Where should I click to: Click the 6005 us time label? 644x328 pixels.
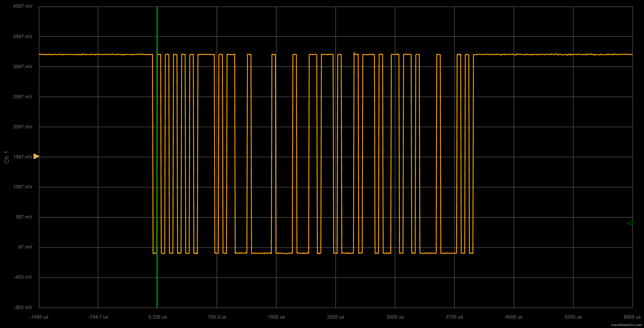tap(632, 317)
